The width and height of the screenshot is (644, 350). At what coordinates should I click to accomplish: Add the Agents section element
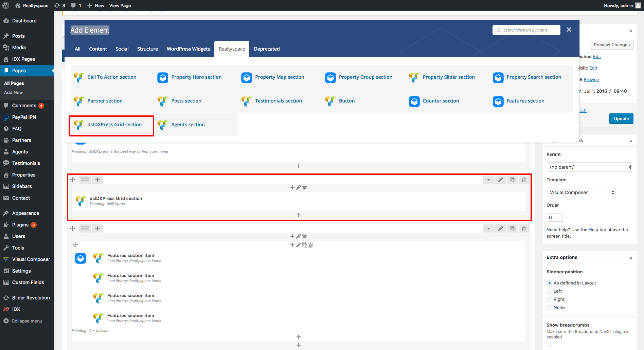coord(196,125)
